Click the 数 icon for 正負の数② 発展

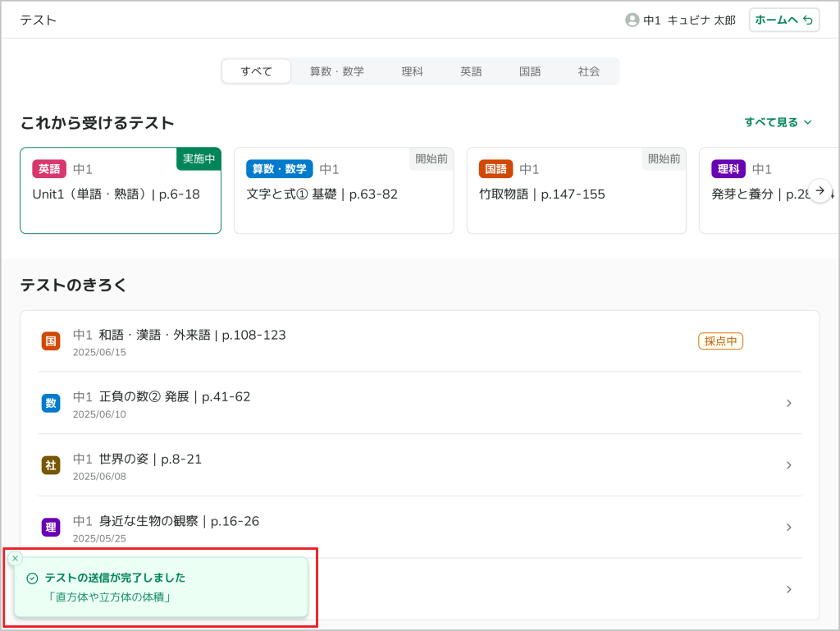coord(51,403)
